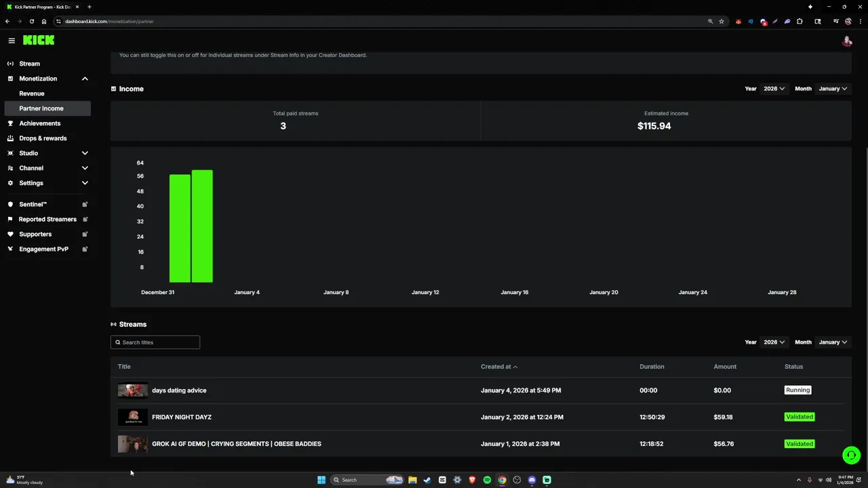
Task: Open Chrome profile avatar in toolbar
Action: click(848, 21)
